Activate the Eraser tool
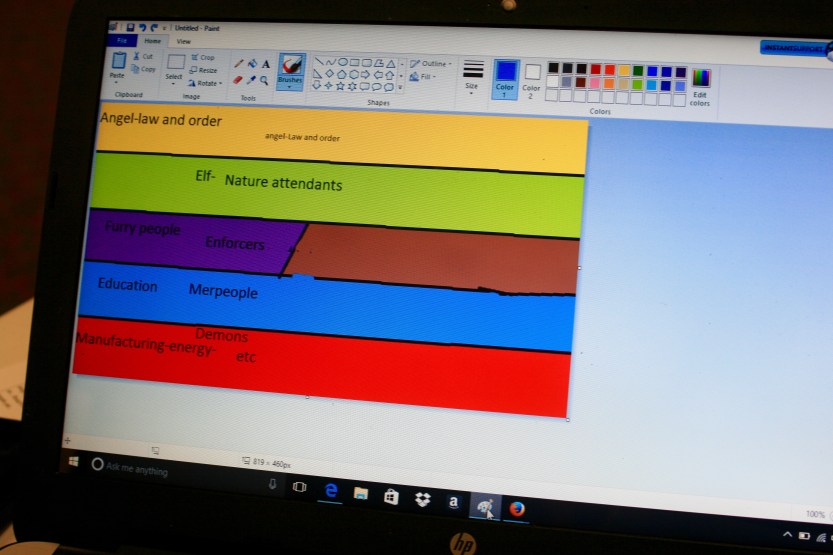833x555 pixels. pyautogui.click(x=238, y=80)
